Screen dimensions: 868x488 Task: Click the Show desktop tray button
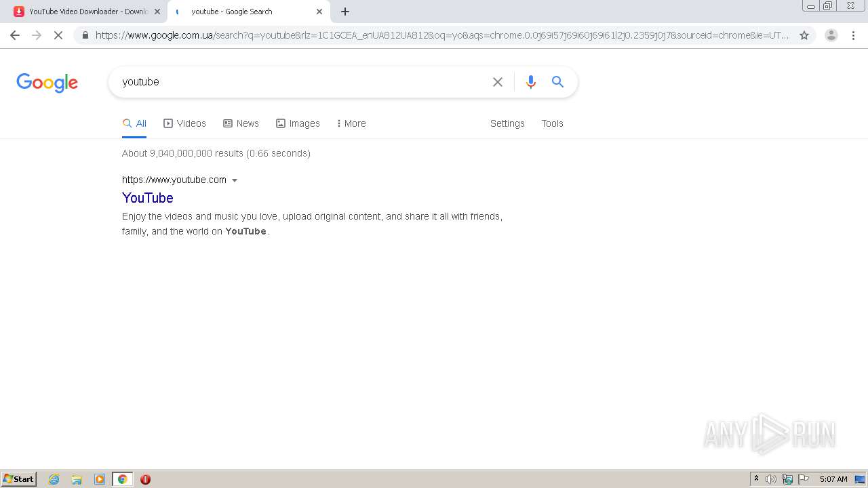click(x=860, y=479)
